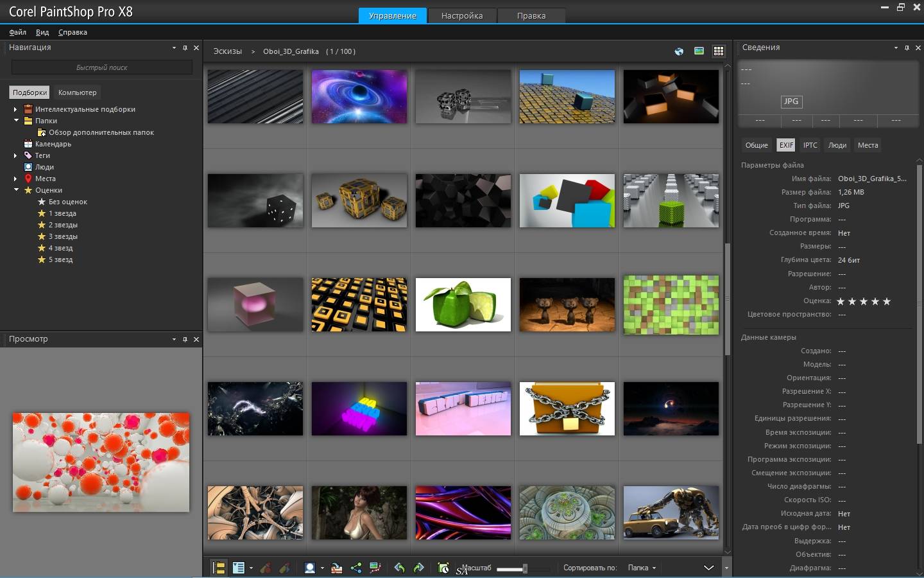This screenshot has height=578, width=924.
Task: Select Люди in the navigation tree
Action: pos(44,167)
